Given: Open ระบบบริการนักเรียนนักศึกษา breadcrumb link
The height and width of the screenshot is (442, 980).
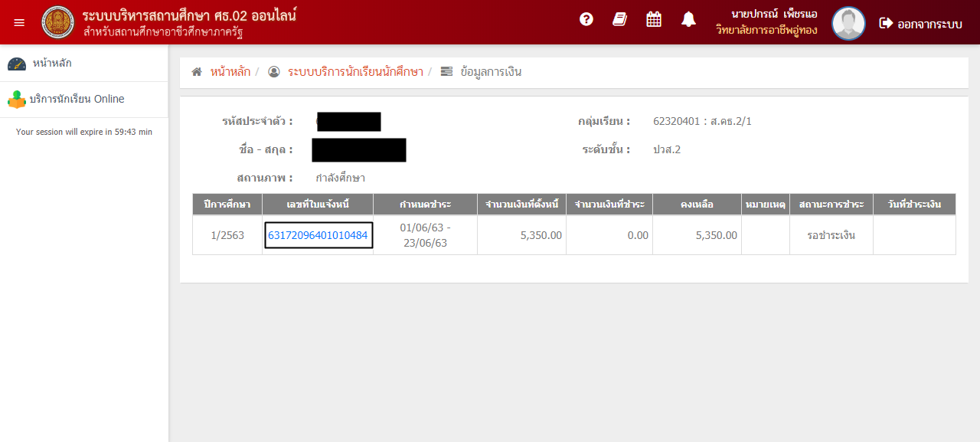Looking at the screenshot, I should [x=355, y=72].
